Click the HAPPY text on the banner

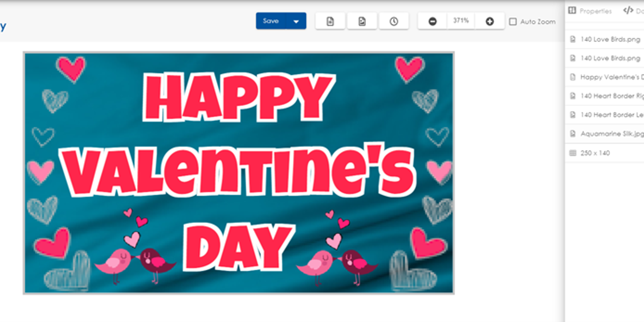238,97
